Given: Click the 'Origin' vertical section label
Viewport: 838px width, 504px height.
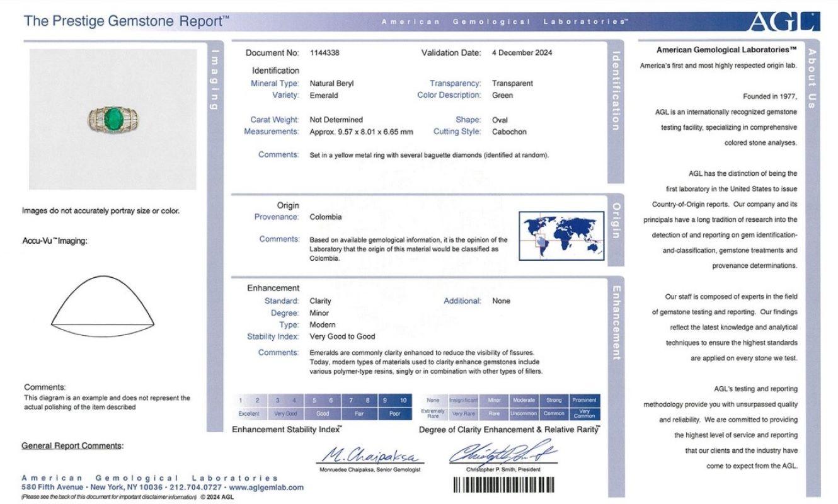Looking at the screenshot, I should [616, 220].
